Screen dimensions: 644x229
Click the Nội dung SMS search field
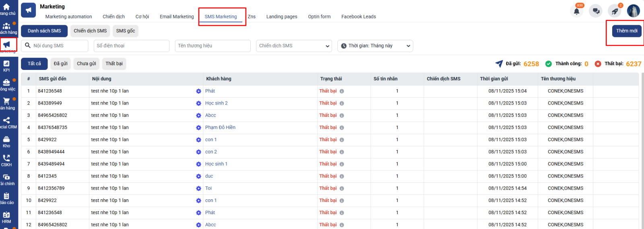click(59, 46)
